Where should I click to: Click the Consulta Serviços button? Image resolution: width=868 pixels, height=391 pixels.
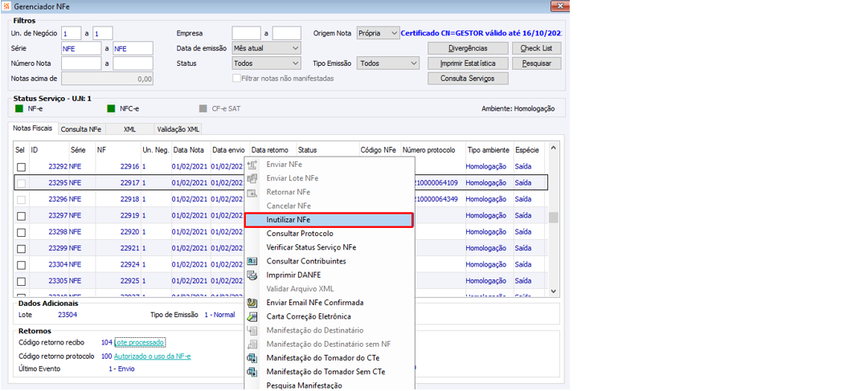[x=468, y=79]
